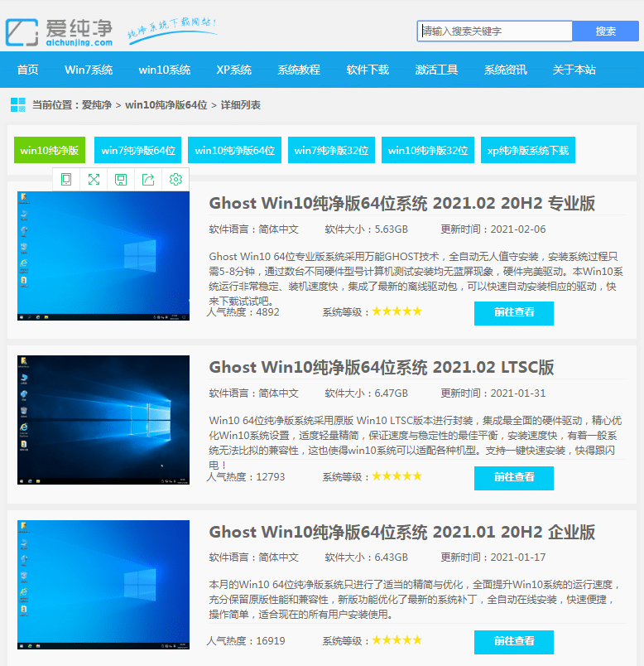Select the win7纯净版32位 tag

[332, 150]
